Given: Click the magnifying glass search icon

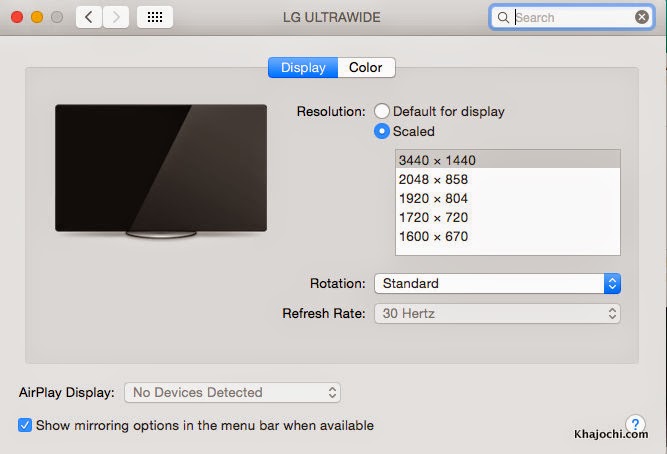Looking at the screenshot, I should pyautogui.click(x=503, y=17).
